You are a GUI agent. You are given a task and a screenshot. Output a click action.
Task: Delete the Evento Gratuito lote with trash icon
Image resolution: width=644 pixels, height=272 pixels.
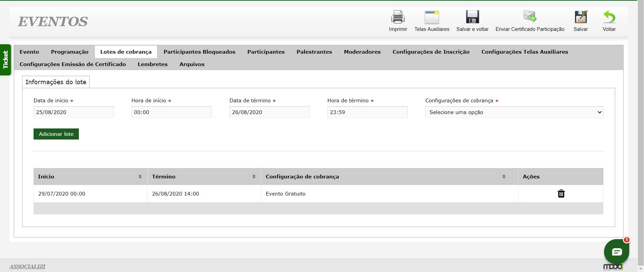pos(561,194)
